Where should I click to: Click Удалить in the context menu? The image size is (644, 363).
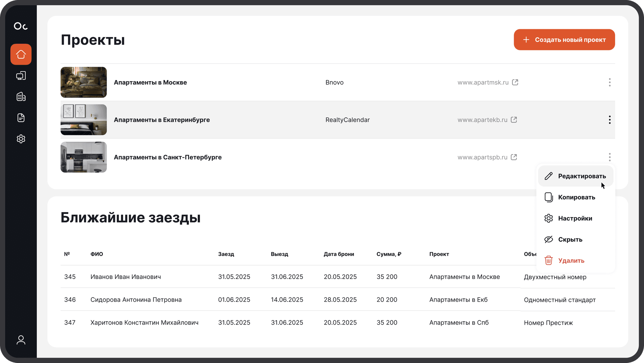pos(571,261)
